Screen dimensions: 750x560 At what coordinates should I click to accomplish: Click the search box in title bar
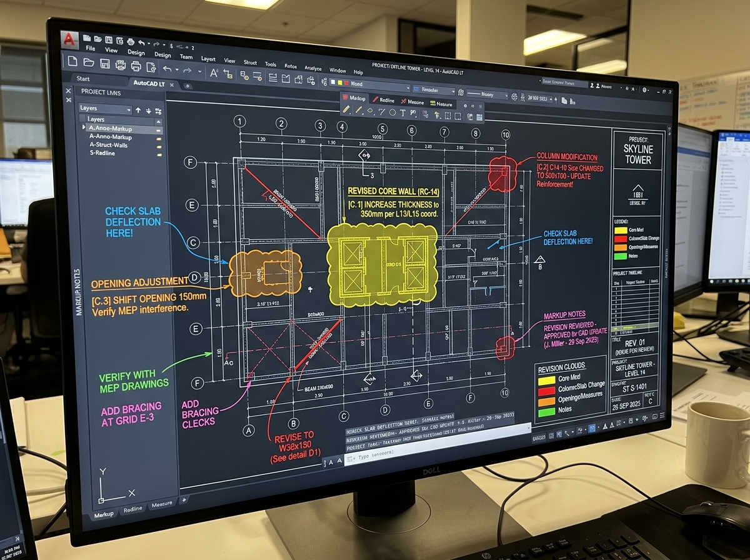(x=564, y=82)
